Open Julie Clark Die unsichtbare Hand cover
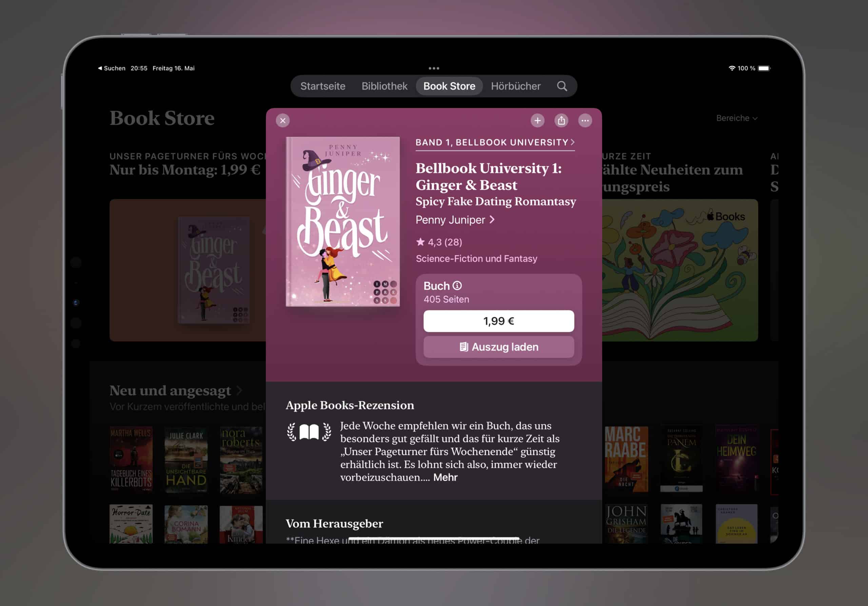868x606 pixels. tap(186, 460)
